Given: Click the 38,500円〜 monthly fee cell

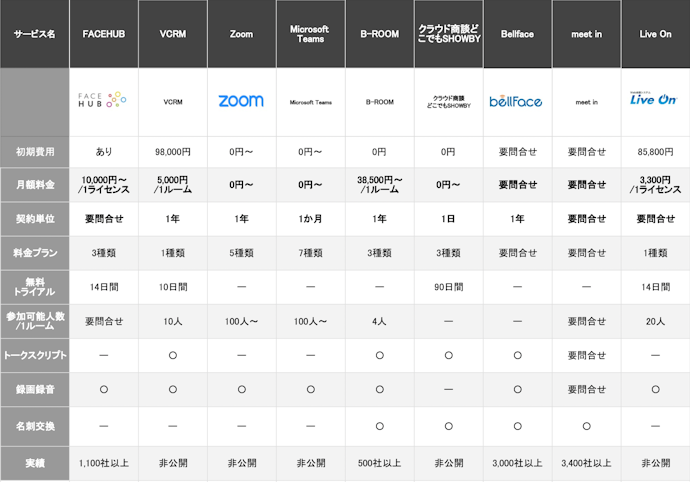Looking at the screenshot, I should [379, 185].
